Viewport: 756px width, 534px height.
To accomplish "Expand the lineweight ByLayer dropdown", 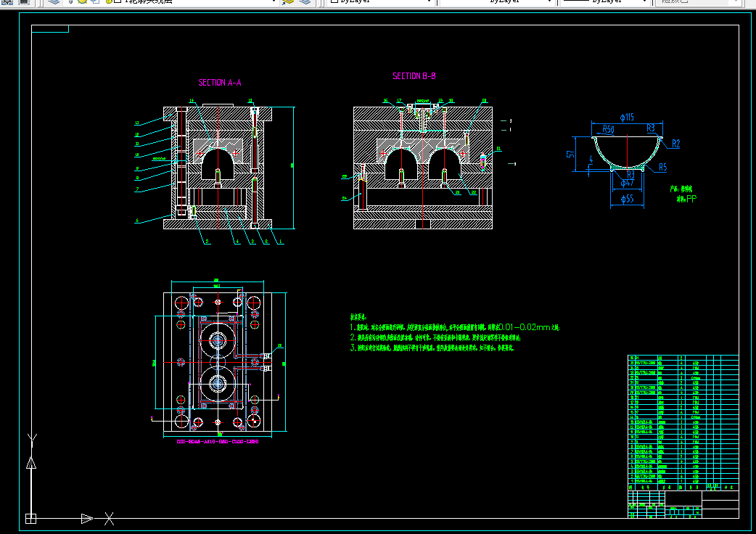I will click(x=644, y=1).
